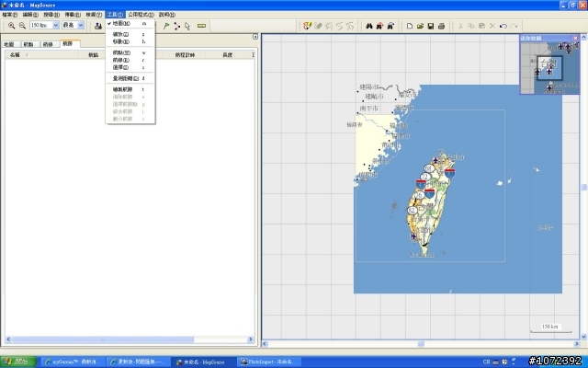
Task: Select the active 航跡 tab
Action: pos(70,44)
